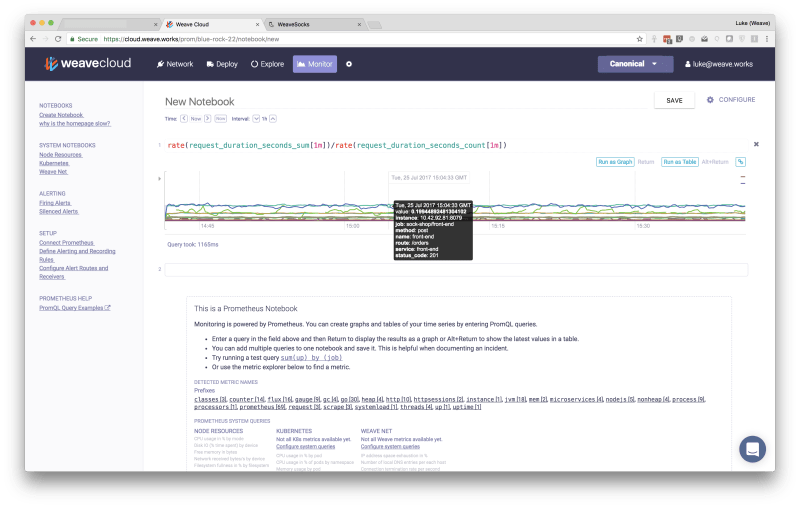The image size is (800, 507).
Task: Click Run as Table
Action: point(680,162)
